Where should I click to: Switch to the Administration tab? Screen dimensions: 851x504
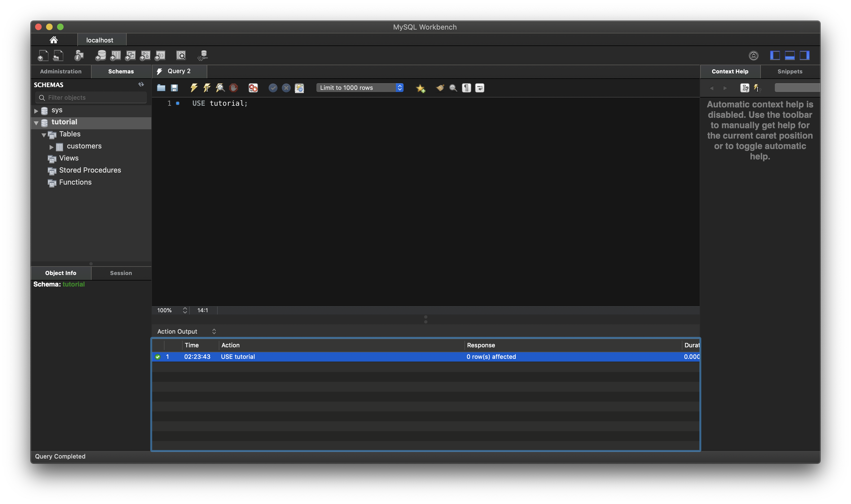61,71
